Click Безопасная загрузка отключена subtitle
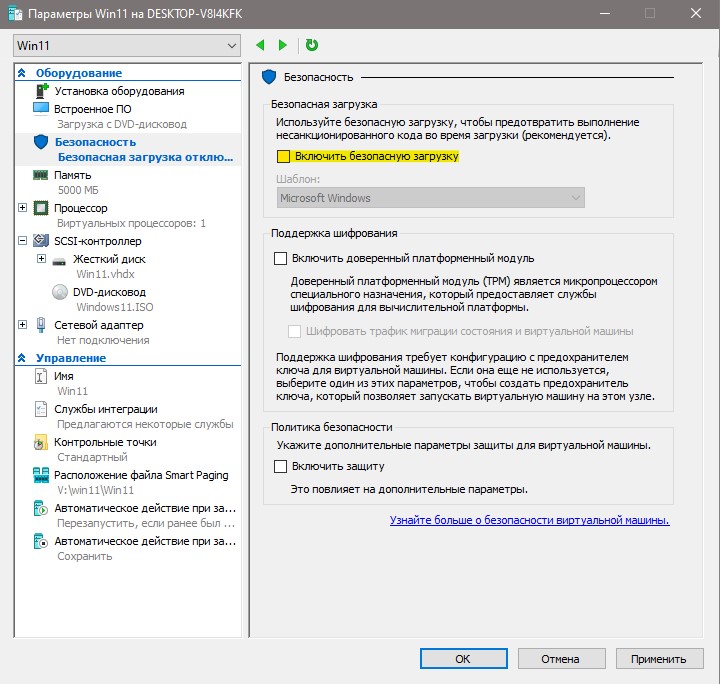 146,157
